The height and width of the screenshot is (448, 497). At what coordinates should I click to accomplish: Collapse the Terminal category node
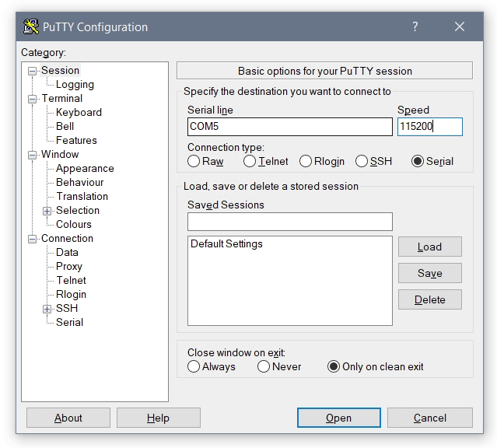pyautogui.click(x=33, y=99)
